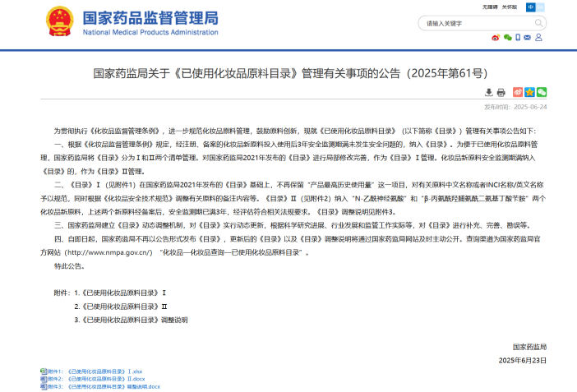Click the 发布时间: 2025-06-24 date
This screenshot has height=392, width=577.
(x=515, y=107)
